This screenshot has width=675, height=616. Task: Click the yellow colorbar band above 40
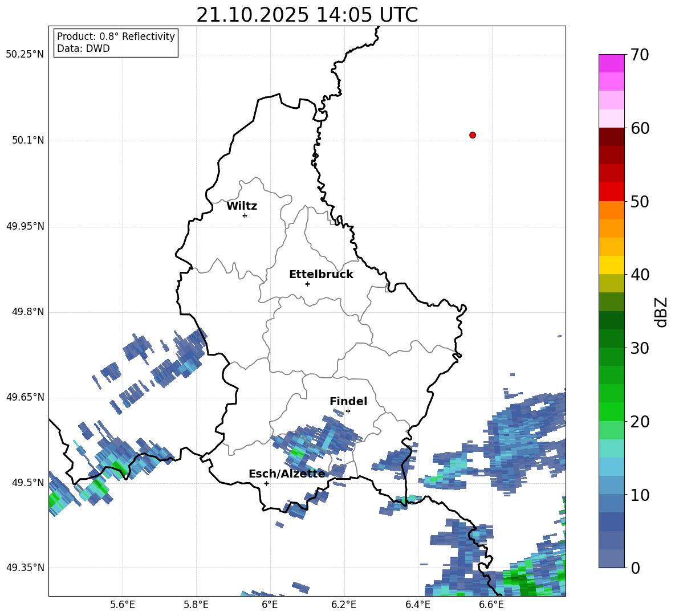(611, 265)
